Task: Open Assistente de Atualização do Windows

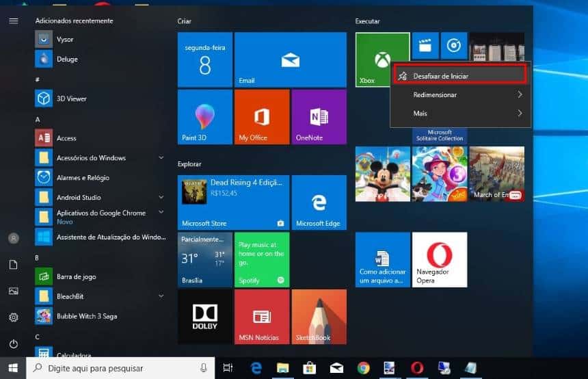Action: pyautogui.click(x=101, y=237)
